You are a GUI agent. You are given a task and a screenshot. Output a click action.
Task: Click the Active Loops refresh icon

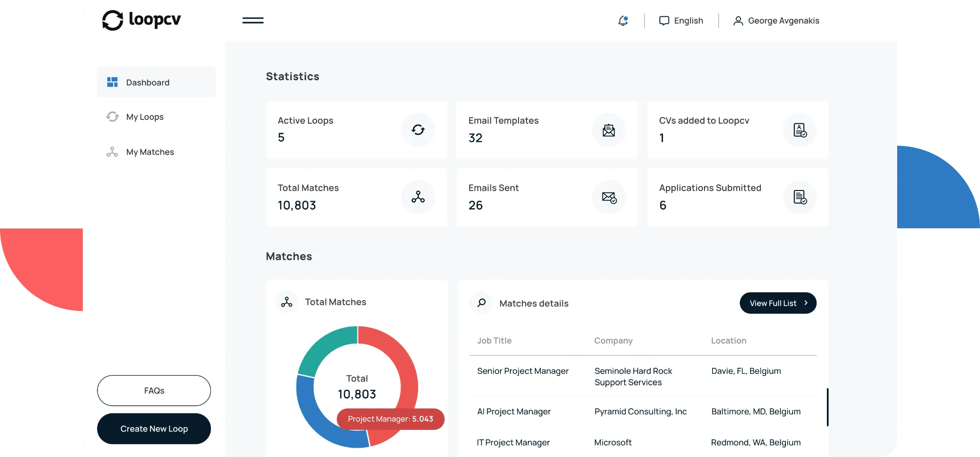click(418, 130)
